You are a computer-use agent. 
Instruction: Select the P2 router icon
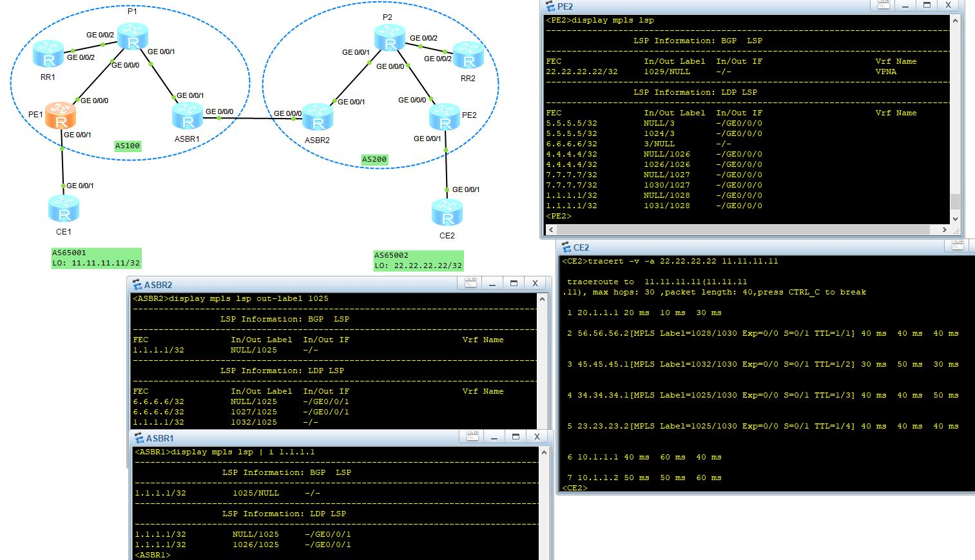[x=390, y=37]
